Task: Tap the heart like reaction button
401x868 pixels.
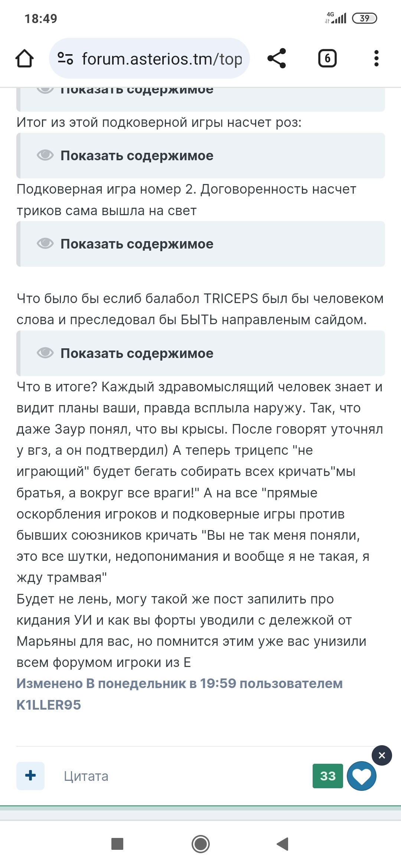Action: (x=361, y=776)
